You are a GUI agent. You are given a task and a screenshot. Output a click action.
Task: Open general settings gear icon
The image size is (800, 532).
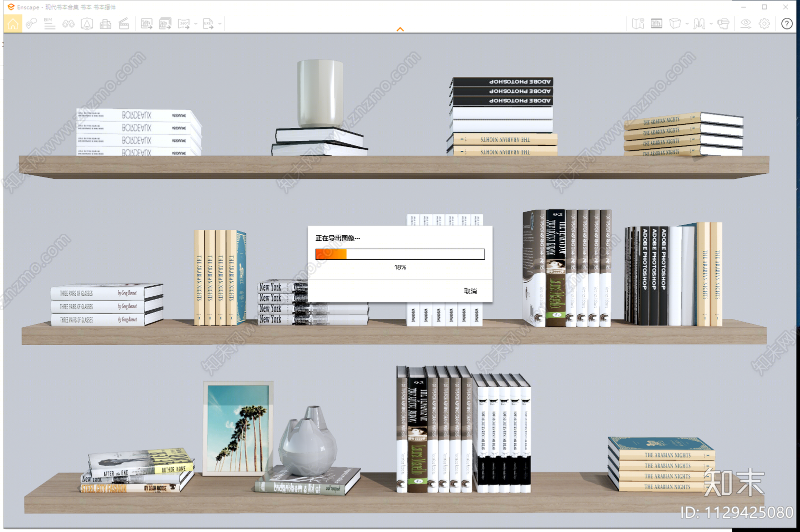(764, 23)
